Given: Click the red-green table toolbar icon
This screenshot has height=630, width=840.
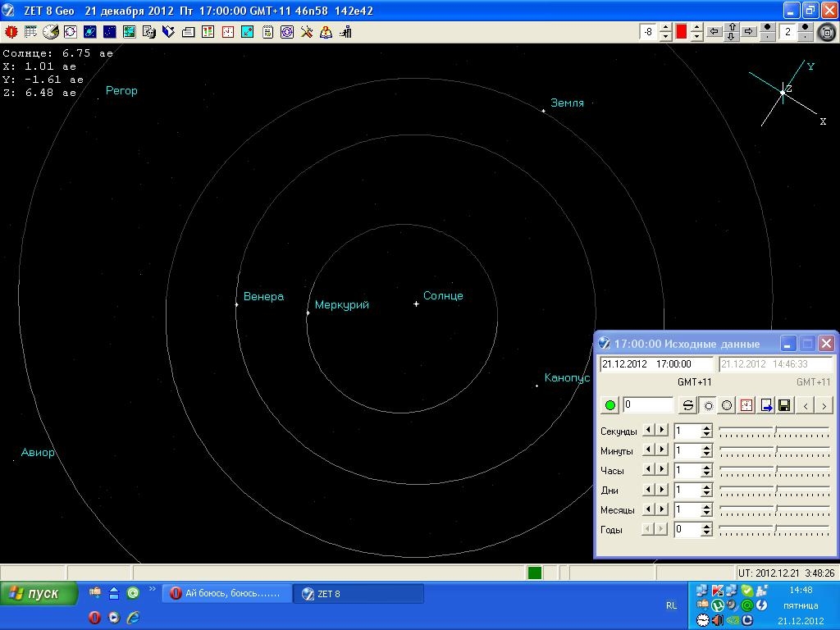Looking at the screenshot, I should [208, 32].
